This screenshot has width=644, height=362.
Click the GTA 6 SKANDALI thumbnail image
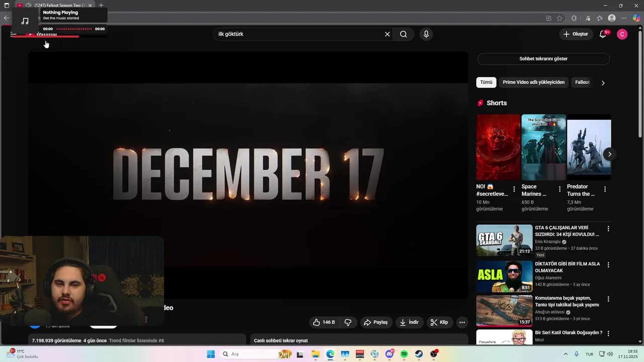(504, 240)
